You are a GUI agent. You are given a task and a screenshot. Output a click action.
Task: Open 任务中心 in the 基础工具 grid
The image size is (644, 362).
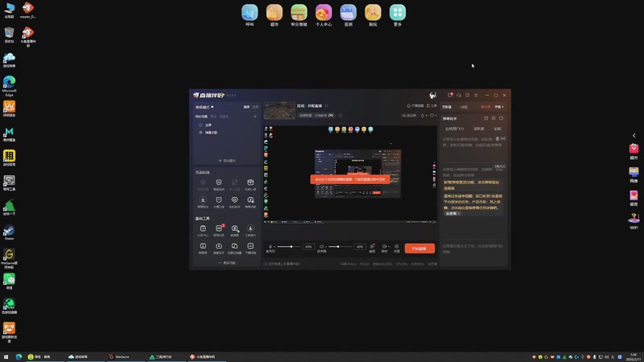point(203,230)
